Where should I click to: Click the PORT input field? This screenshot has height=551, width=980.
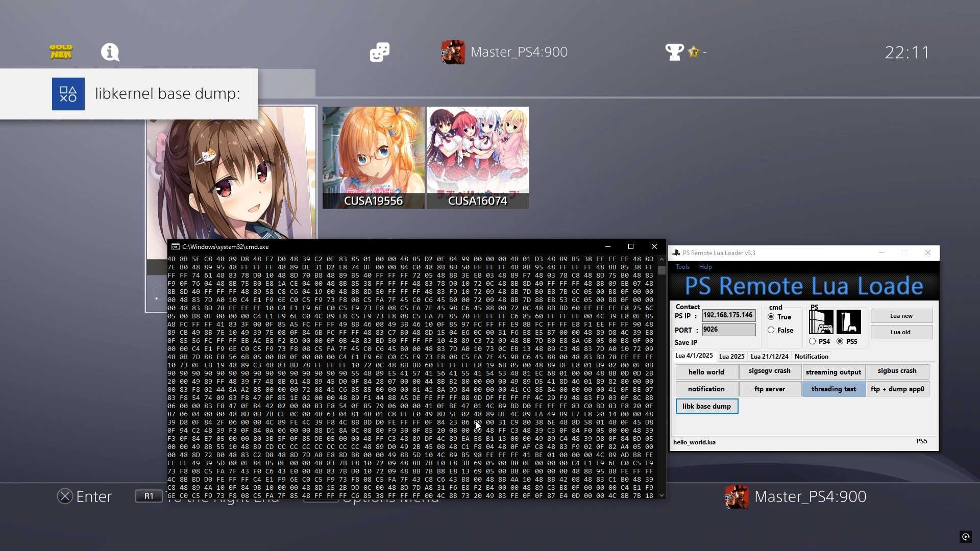coord(729,330)
